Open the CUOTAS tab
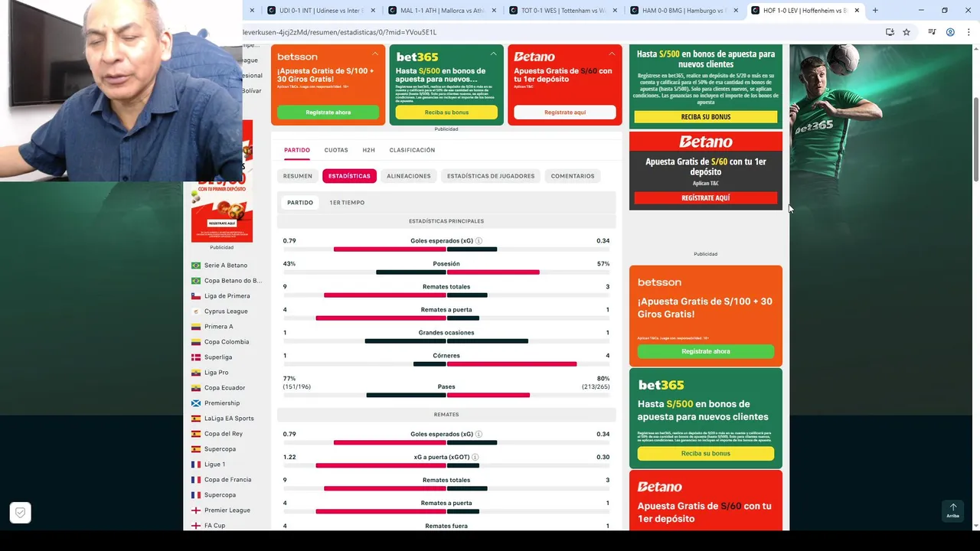This screenshot has height=551, width=980. 336,150
